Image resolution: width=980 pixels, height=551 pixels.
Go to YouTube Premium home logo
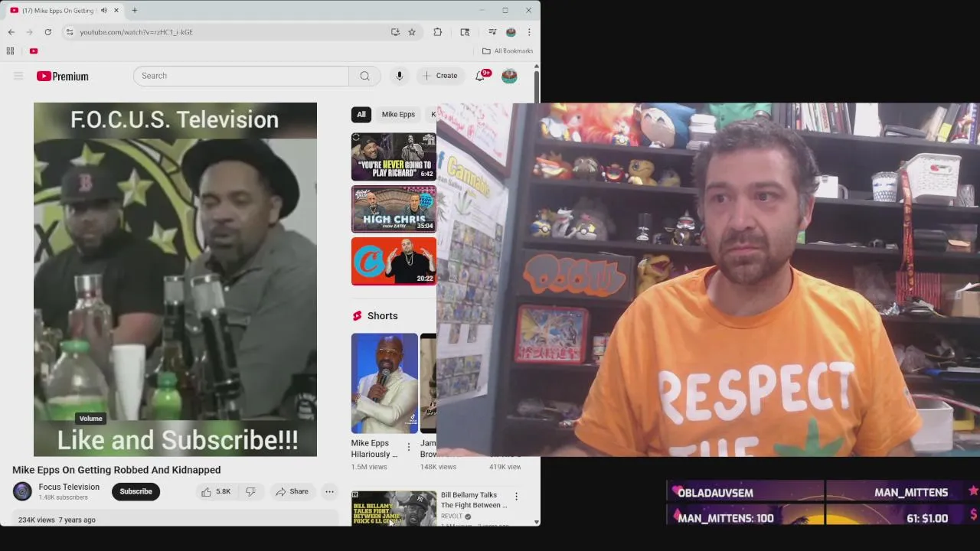tap(63, 76)
